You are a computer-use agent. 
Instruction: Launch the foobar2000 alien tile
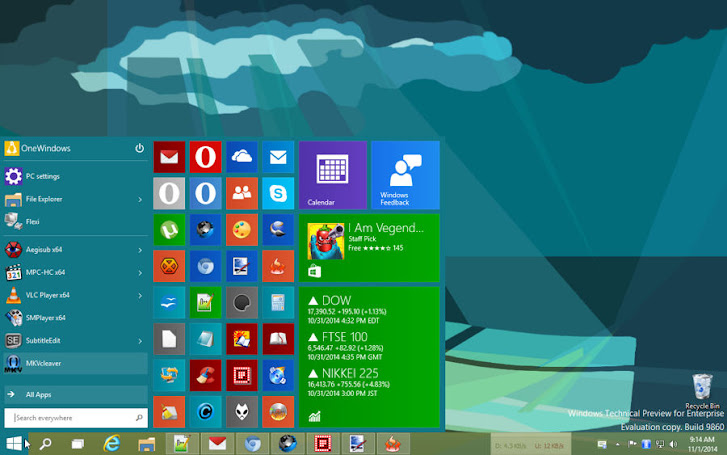click(242, 412)
